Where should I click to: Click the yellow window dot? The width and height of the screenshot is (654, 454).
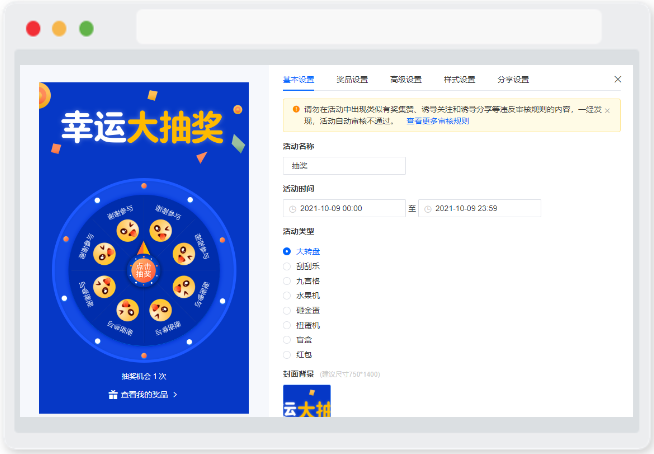point(59,29)
